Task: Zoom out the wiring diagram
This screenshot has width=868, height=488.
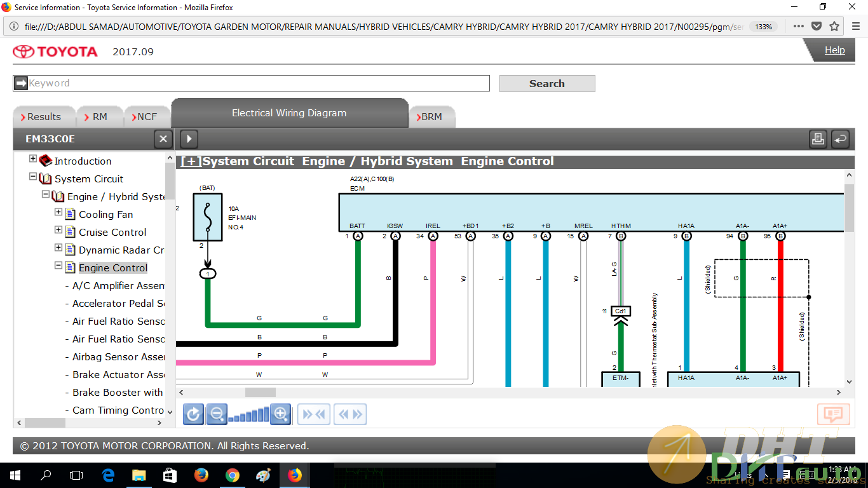Action: point(217,414)
